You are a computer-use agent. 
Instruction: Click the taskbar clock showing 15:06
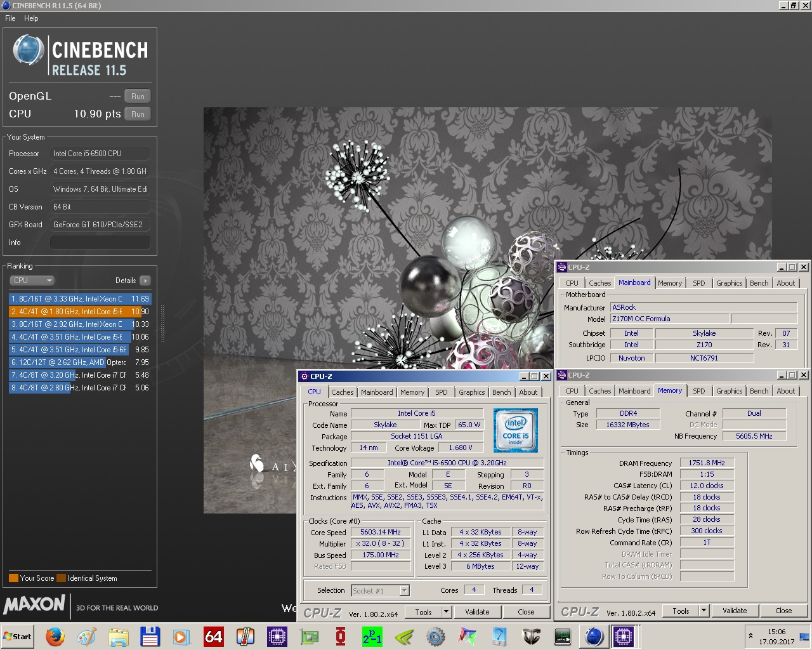(776, 636)
